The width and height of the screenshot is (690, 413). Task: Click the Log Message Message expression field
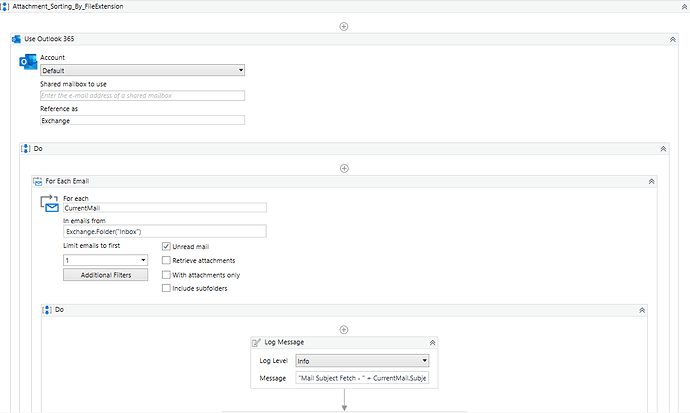tap(362, 378)
